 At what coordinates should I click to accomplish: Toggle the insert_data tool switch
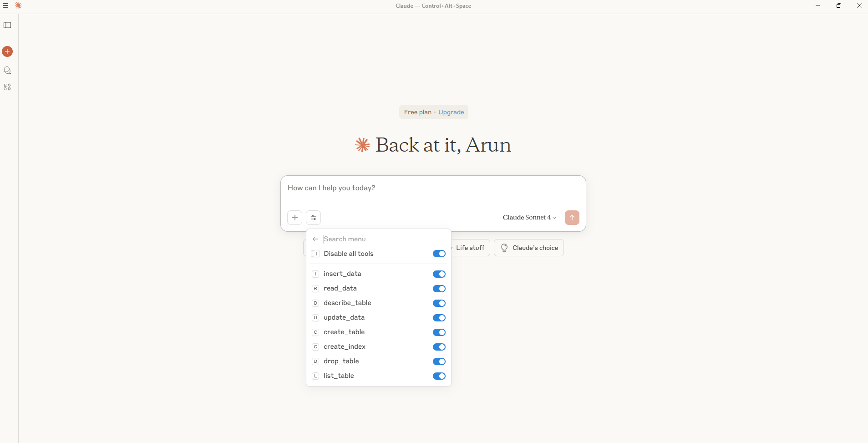point(439,274)
